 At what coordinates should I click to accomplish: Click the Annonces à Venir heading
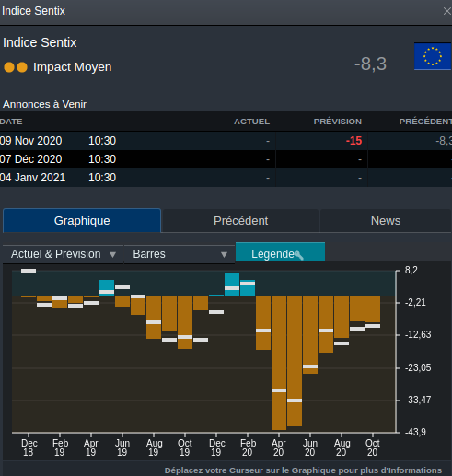(x=44, y=104)
